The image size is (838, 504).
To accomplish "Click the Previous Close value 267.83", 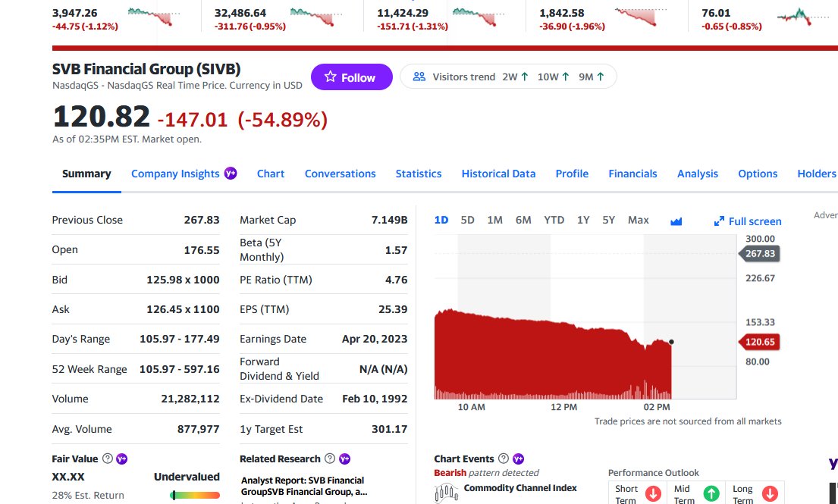I will [x=202, y=220].
